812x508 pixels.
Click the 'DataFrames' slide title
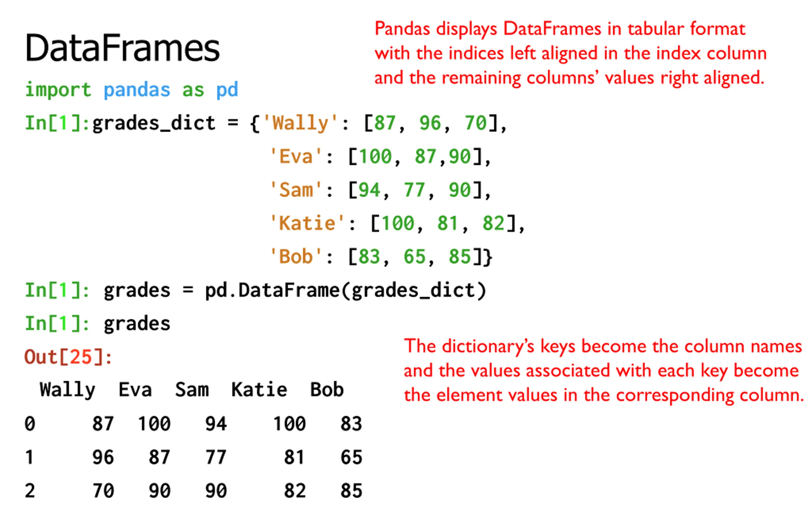pyautogui.click(x=122, y=48)
